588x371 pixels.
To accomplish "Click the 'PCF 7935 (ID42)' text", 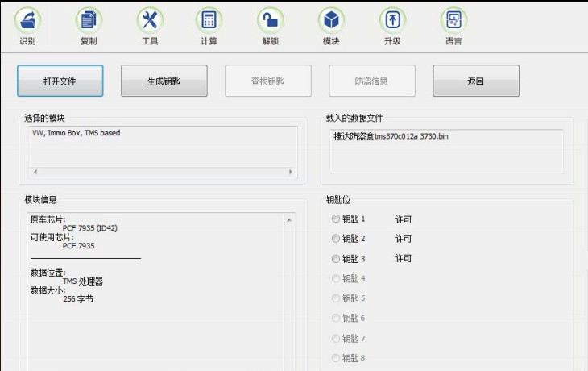I will (90, 228).
